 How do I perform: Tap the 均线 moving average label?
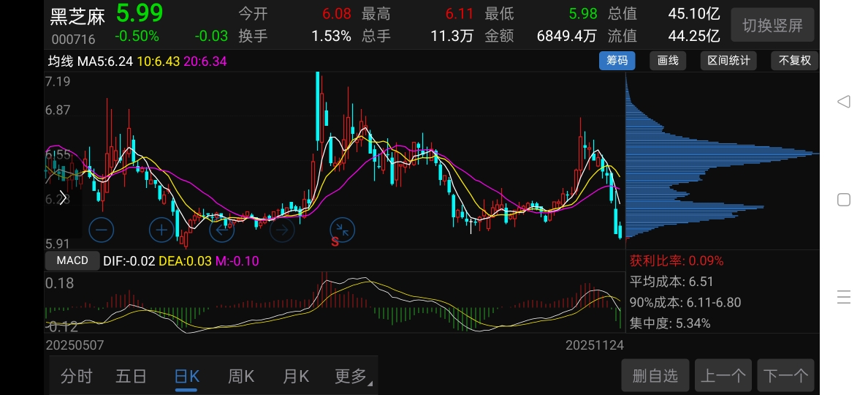point(61,61)
